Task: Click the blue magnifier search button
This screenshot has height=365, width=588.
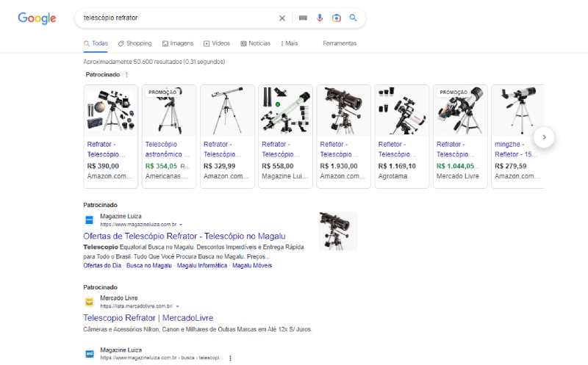Action: pyautogui.click(x=353, y=18)
